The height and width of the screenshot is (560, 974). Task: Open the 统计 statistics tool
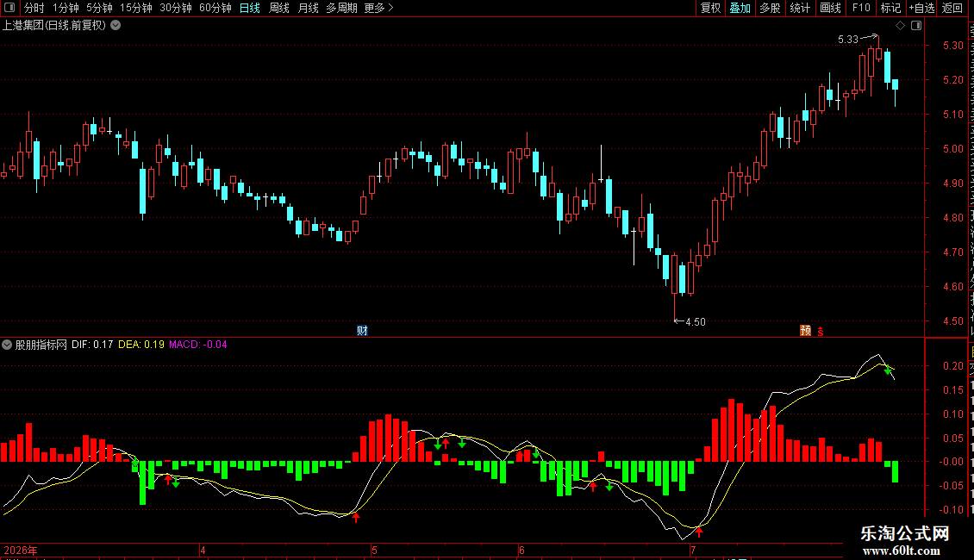pyautogui.click(x=799, y=8)
